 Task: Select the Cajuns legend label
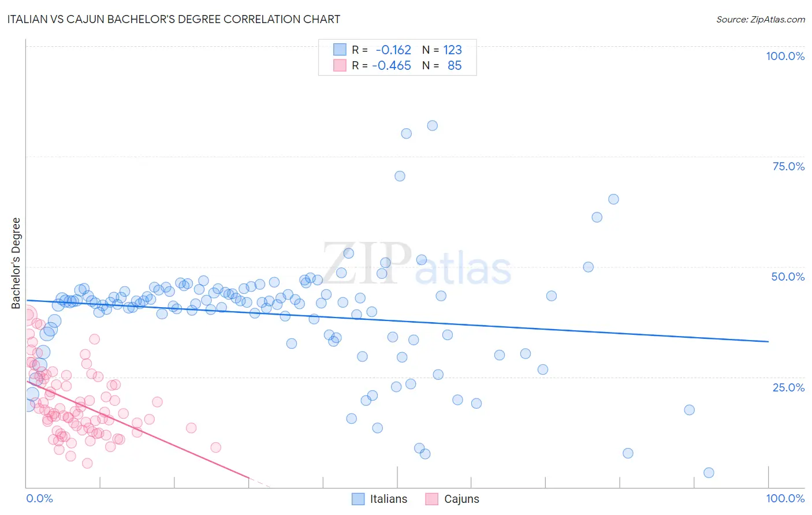click(461, 499)
